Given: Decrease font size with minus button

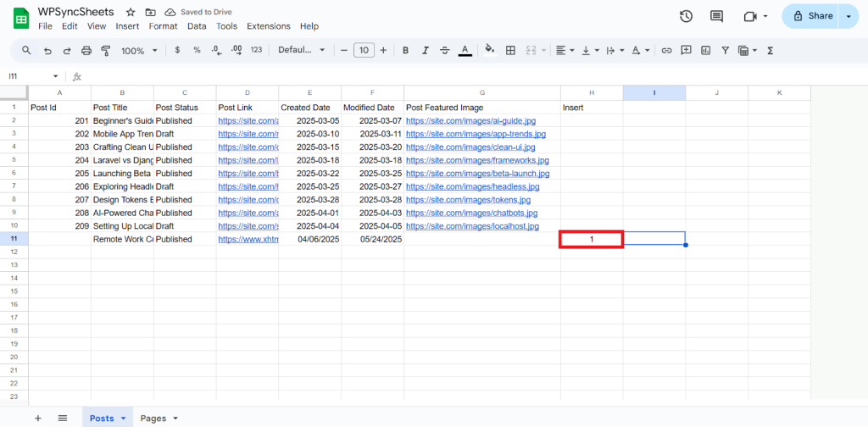Looking at the screenshot, I should (344, 50).
